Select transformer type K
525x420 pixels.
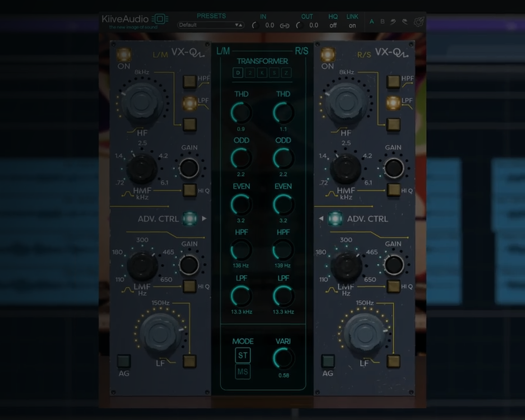[x=262, y=73]
